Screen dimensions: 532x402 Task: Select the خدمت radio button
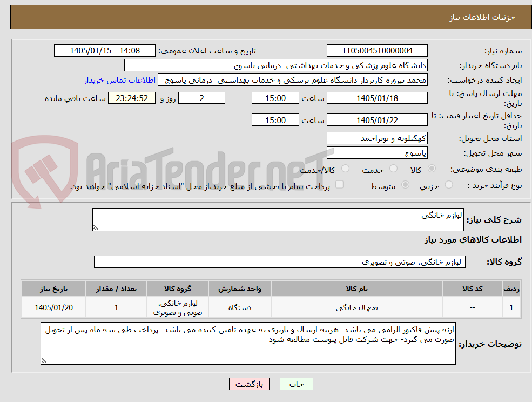(x=393, y=169)
